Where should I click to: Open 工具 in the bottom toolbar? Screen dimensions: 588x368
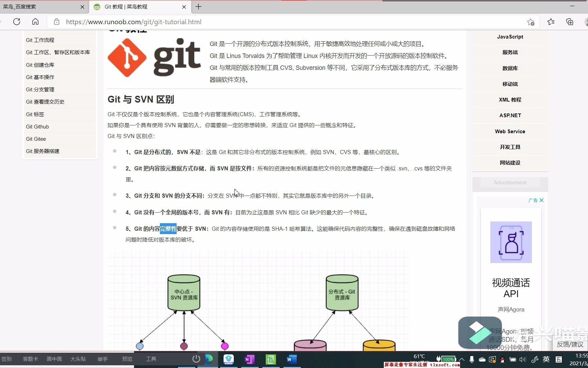[x=151, y=359]
